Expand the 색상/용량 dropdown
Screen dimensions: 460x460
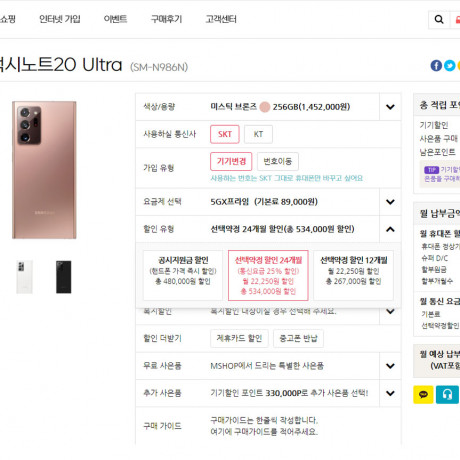click(x=390, y=107)
